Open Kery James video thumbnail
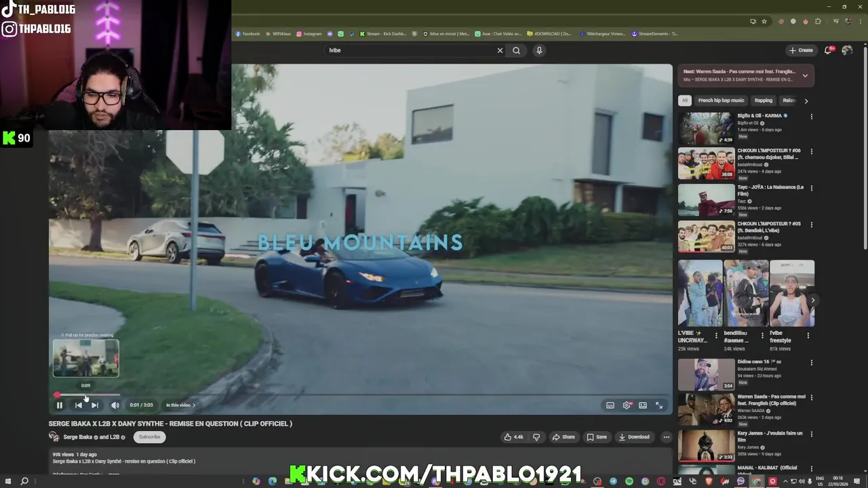Screen dimensions: 868x488 [706, 446]
